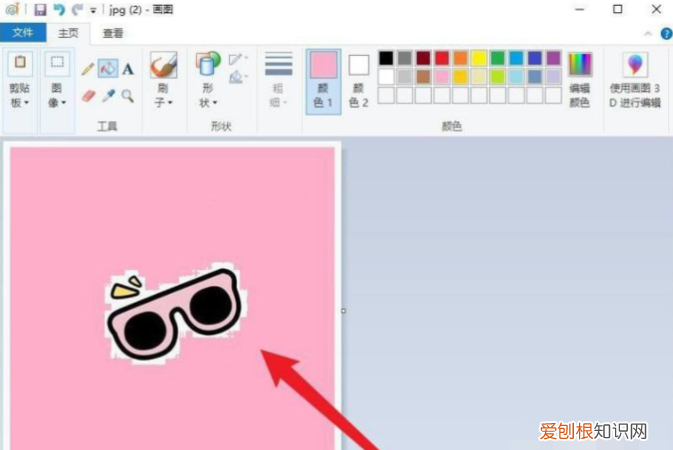Switch to the View (查看) tab
The width and height of the screenshot is (673, 450).
[113, 33]
